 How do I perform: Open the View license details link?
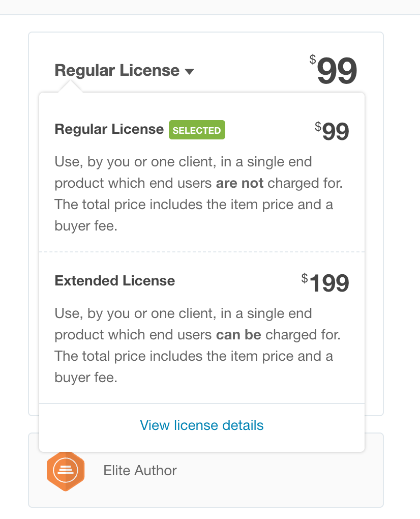click(x=202, y=425)
